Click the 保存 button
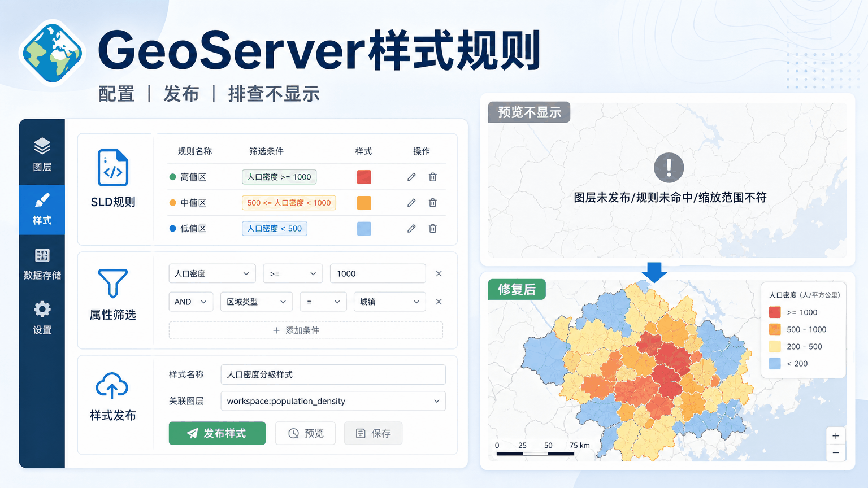This screenshot has height=488, width=868. [373, 433]
